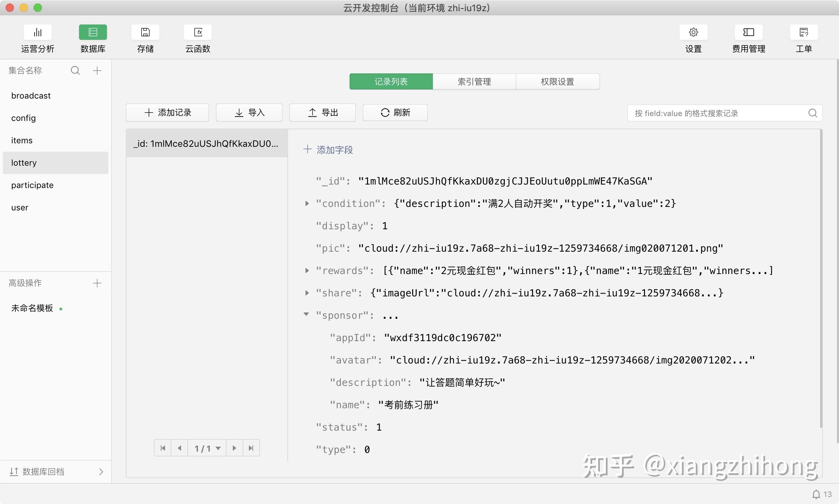Click the notification bell icon
The width and height of the screenshot is (839, 504).
click(x=816, y=494)
